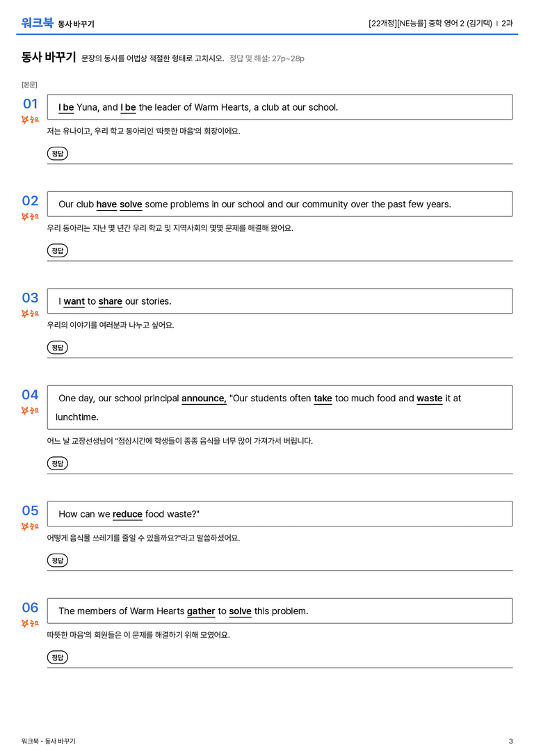Click the 정답 badge under question 02
This screenshot has width=534, height=756.
[57, 250]
